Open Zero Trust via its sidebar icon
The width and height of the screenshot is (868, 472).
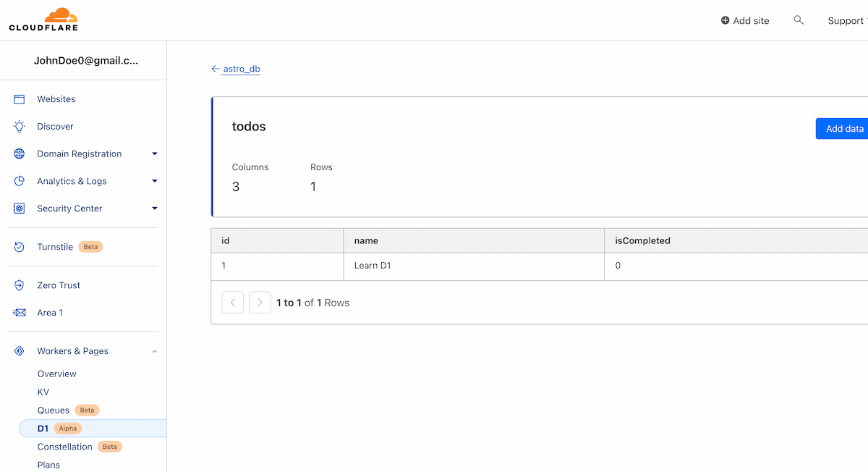click(17, 285)
